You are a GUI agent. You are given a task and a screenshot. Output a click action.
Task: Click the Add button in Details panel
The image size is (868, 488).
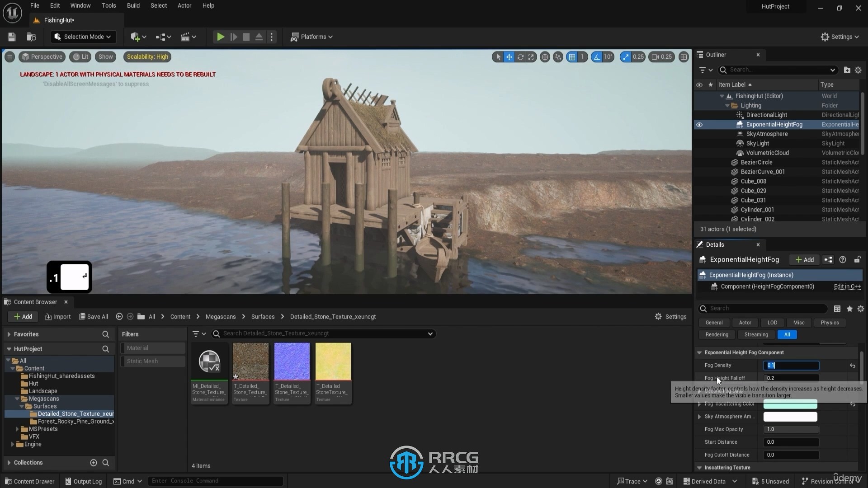[805, 259]
